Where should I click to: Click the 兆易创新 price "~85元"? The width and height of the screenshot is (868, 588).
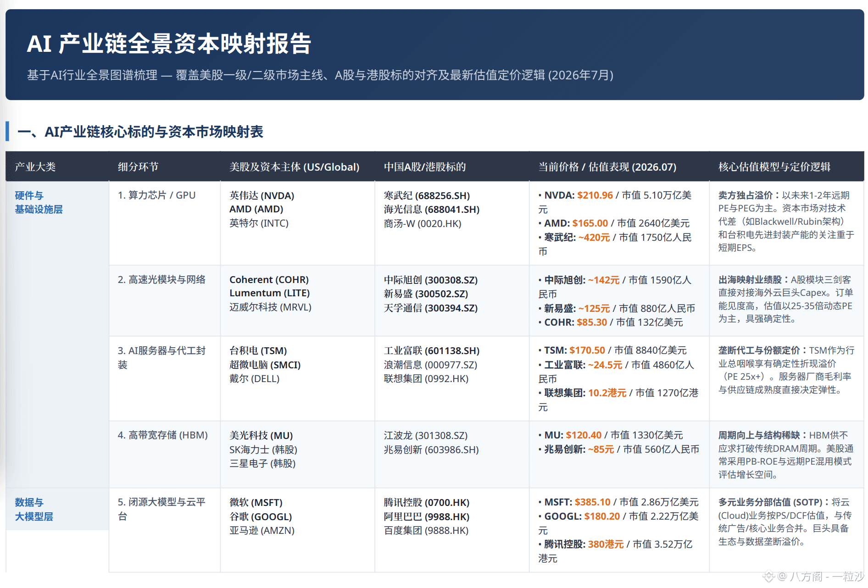point(601,449)
